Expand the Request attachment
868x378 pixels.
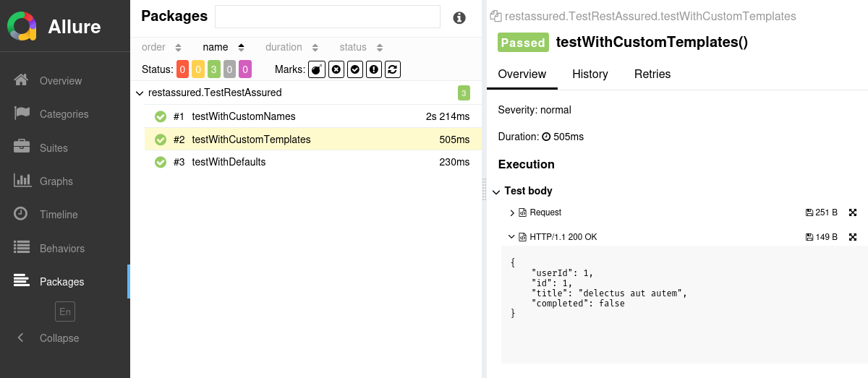click(x=512, y=212)
